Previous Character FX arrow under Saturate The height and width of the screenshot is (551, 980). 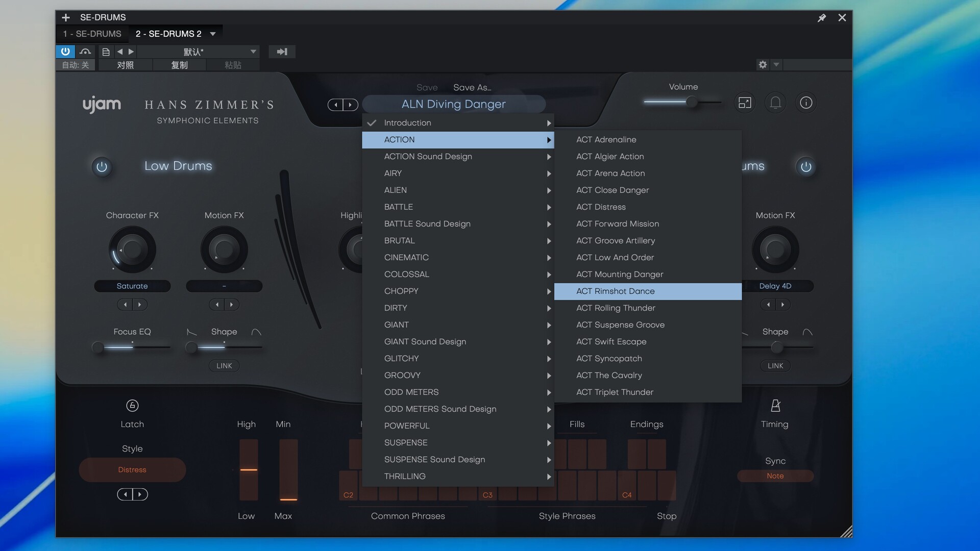125,305
